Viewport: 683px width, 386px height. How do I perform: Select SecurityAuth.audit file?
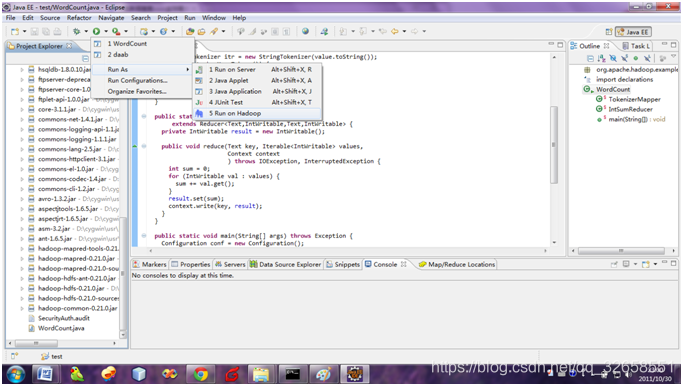[x=64, y=318]
